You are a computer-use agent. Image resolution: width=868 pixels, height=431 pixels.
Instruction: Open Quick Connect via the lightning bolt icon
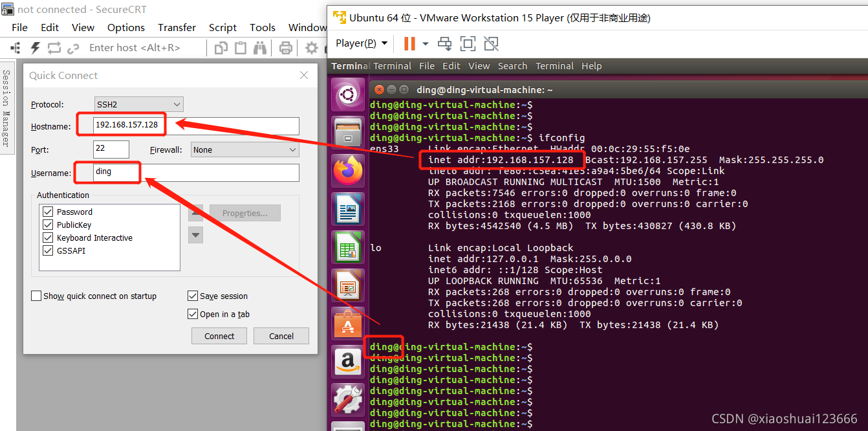35,47
